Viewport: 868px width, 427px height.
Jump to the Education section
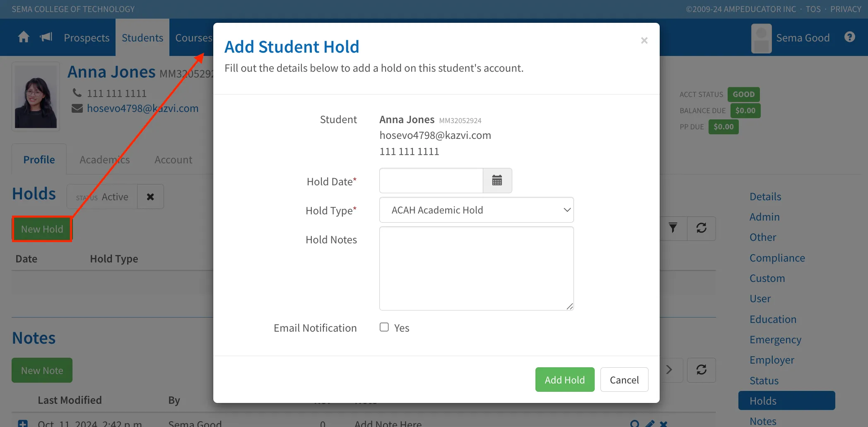pos(773,319)
